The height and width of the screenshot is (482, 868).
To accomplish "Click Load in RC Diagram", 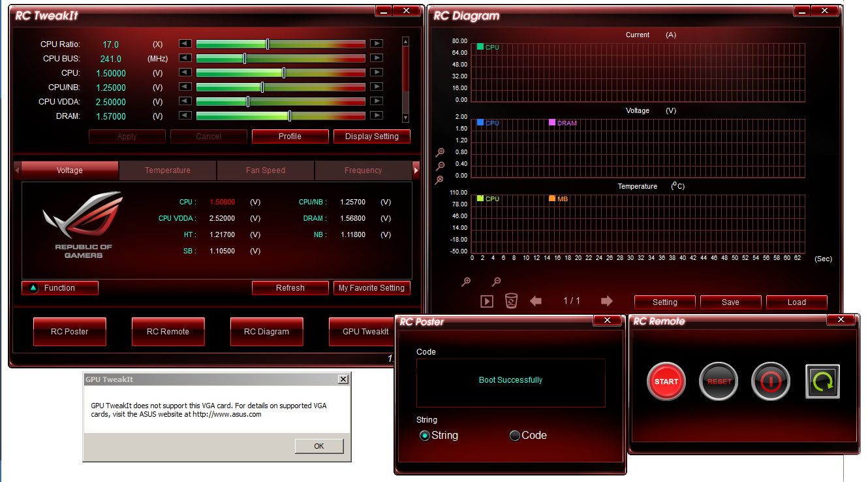I will [x=797, y=302].
